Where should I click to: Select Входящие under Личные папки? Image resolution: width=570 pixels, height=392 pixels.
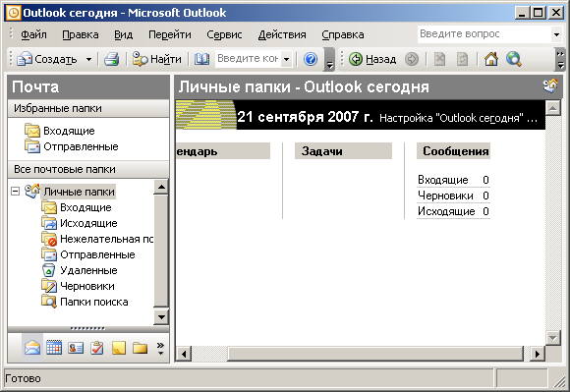77,207
